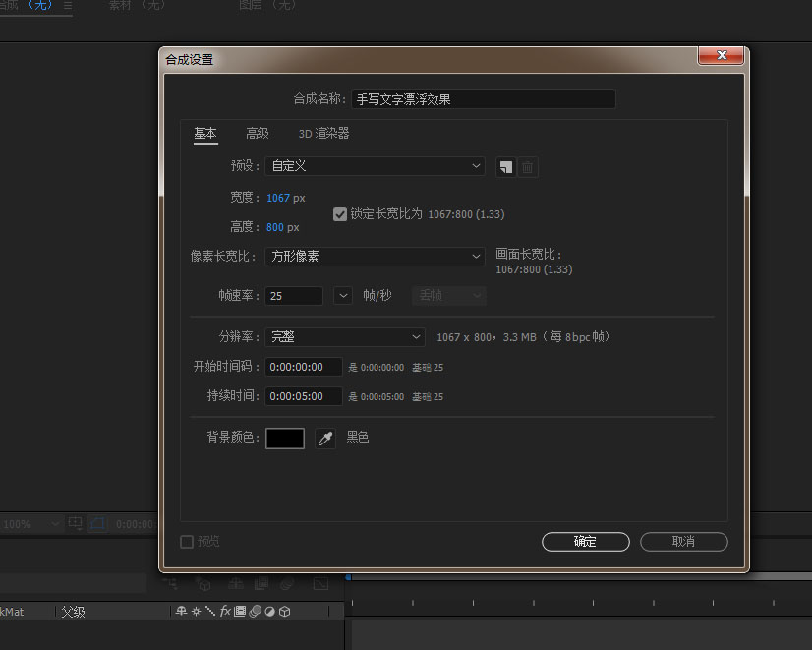This screenshot has height=650, width=812.
Task: Open the 合成 panel menu icon
Action: pyautogui.click(x=67, y=6)
